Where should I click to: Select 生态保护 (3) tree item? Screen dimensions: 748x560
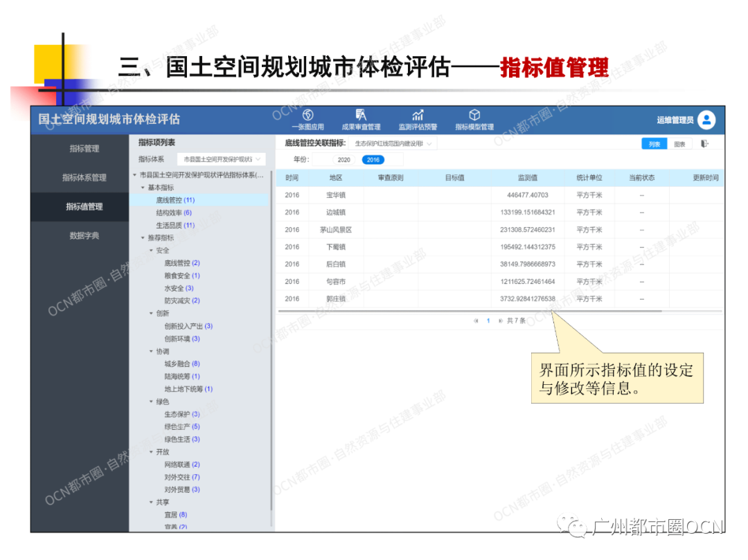pyautogui.click(x=181, y=415)
